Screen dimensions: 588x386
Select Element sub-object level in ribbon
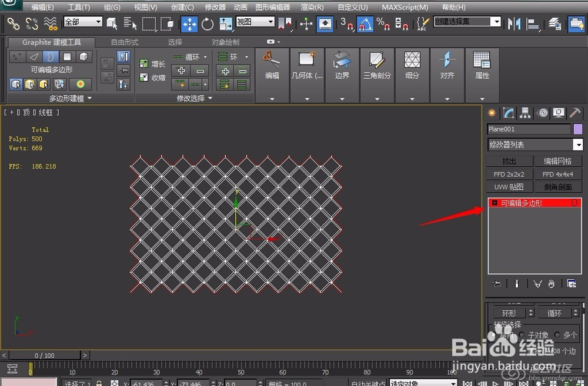83,56
